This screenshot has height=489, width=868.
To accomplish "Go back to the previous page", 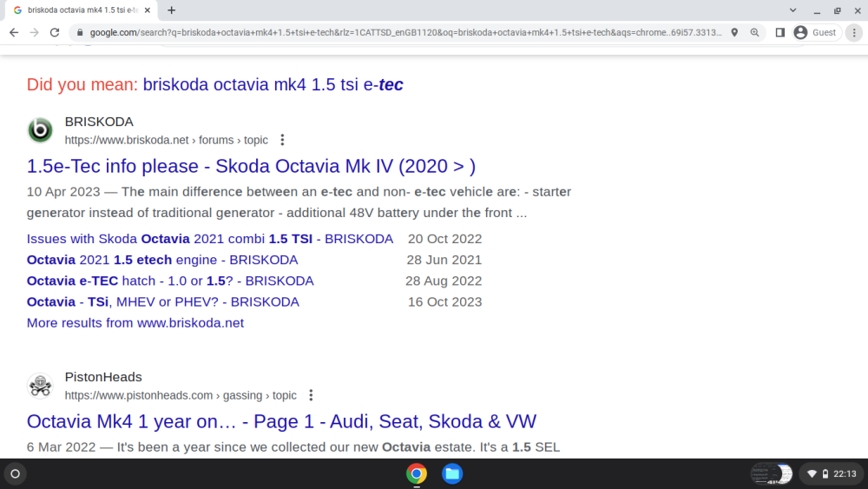I will [x=14, y=33].
